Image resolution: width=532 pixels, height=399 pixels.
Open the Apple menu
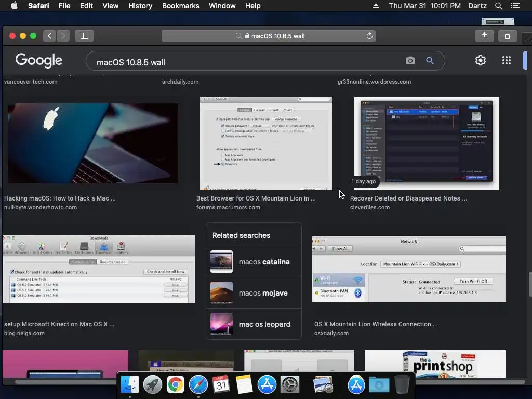pos(14,6)
